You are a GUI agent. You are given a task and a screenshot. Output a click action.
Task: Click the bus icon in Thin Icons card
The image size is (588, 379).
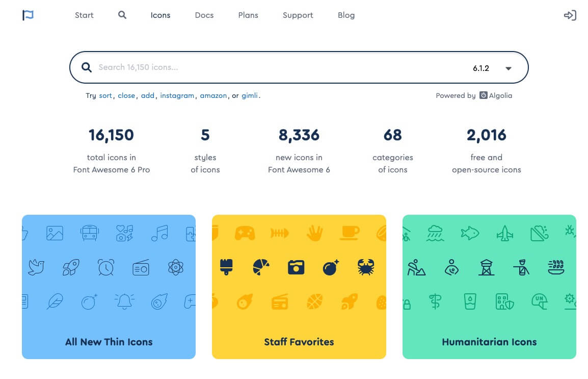90,233
